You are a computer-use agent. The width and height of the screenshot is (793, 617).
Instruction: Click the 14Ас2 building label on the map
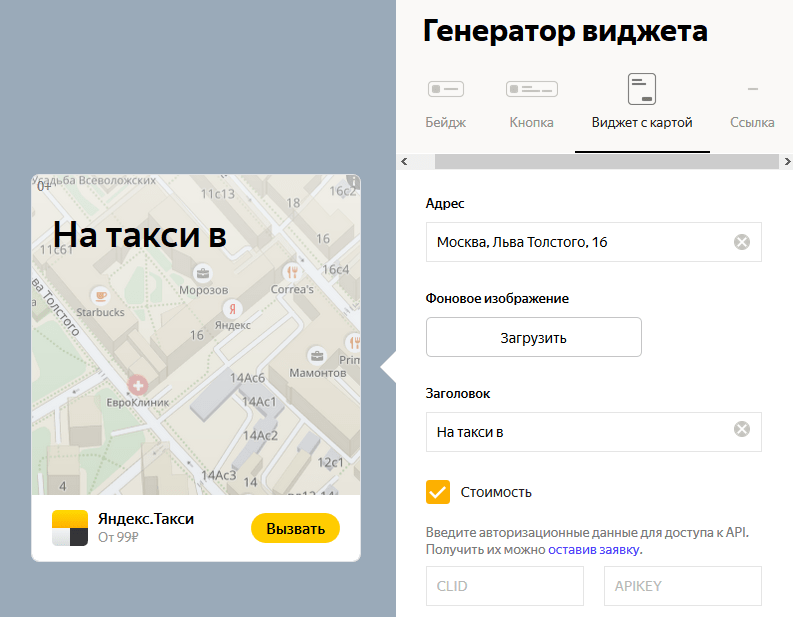pos(260,435)
